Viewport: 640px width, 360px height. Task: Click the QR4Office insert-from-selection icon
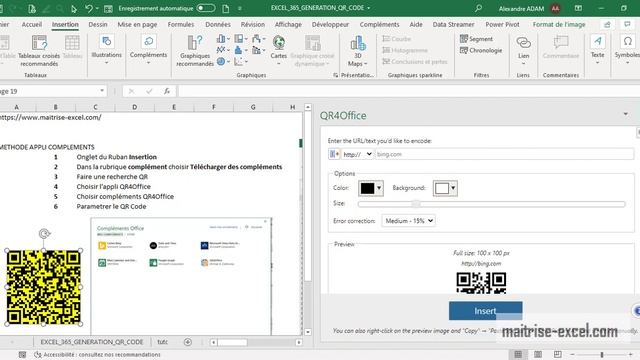tap(334, 154)
